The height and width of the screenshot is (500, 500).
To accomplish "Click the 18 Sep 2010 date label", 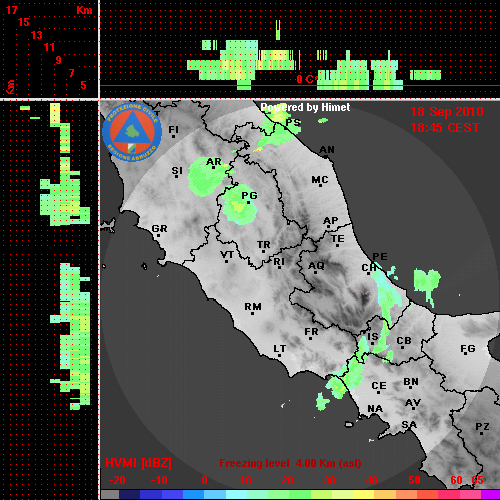I will 447,112.
